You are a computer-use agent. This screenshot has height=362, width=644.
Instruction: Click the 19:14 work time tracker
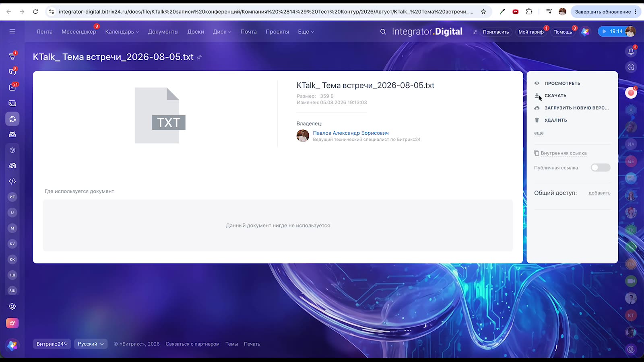(x=617, y=31)
